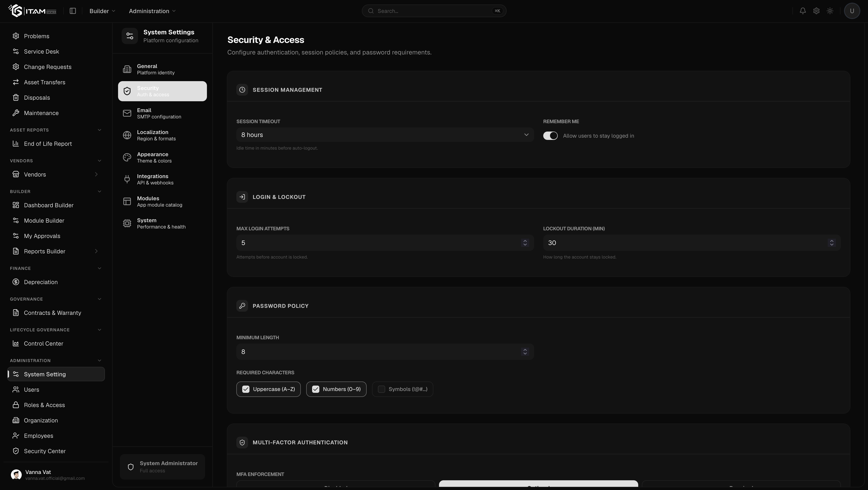The image size is (868, 490).
Task: Open Dashboard Builder in sidebar
Action: pos(56,205)
